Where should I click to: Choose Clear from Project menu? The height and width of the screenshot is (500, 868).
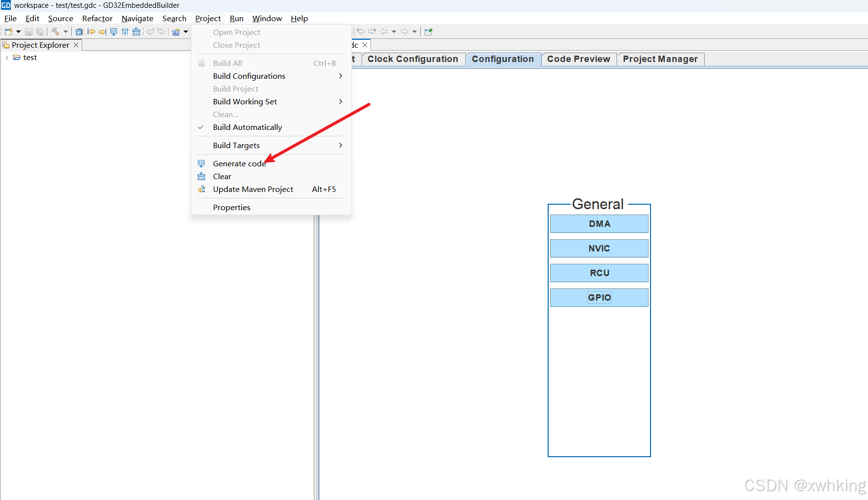(271, 176)
